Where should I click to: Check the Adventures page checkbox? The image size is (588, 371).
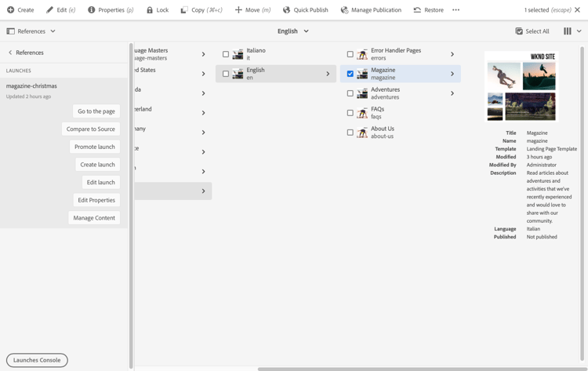pos(350,93)
